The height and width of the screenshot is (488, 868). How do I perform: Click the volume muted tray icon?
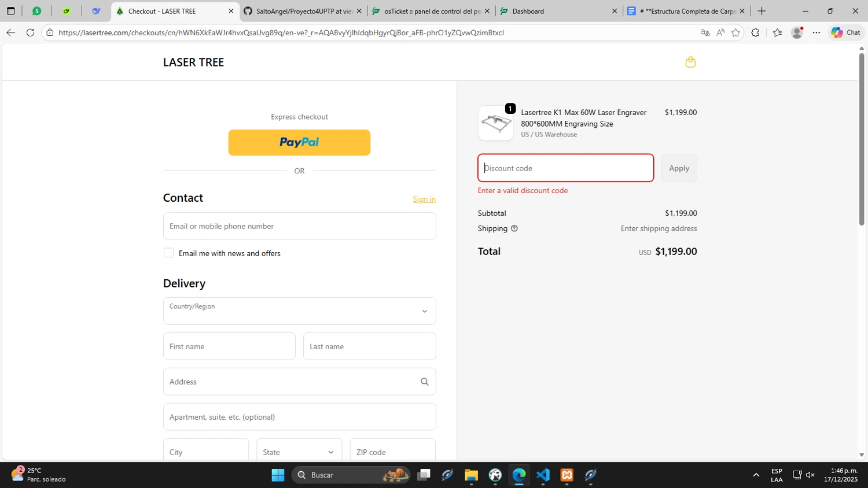click(810, 475)
